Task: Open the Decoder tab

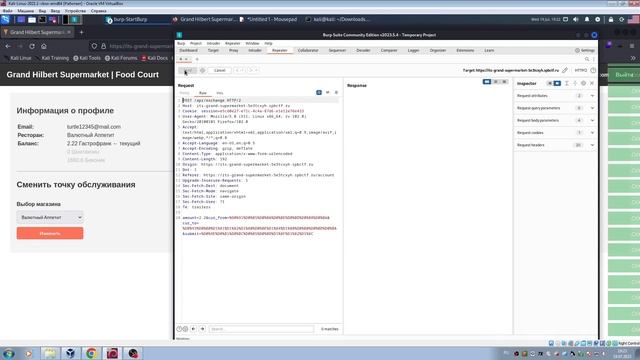Action: point(363,50)
